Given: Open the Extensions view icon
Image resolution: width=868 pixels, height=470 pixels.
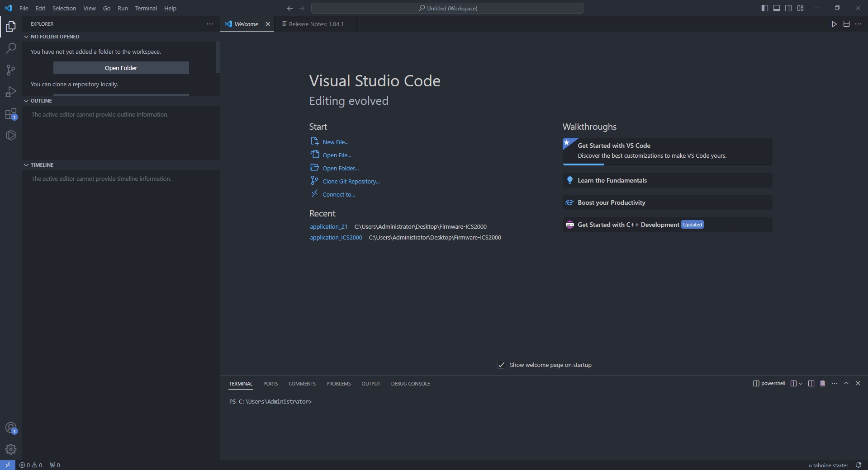Looking at the screenshot, I should tap(11, 113).
